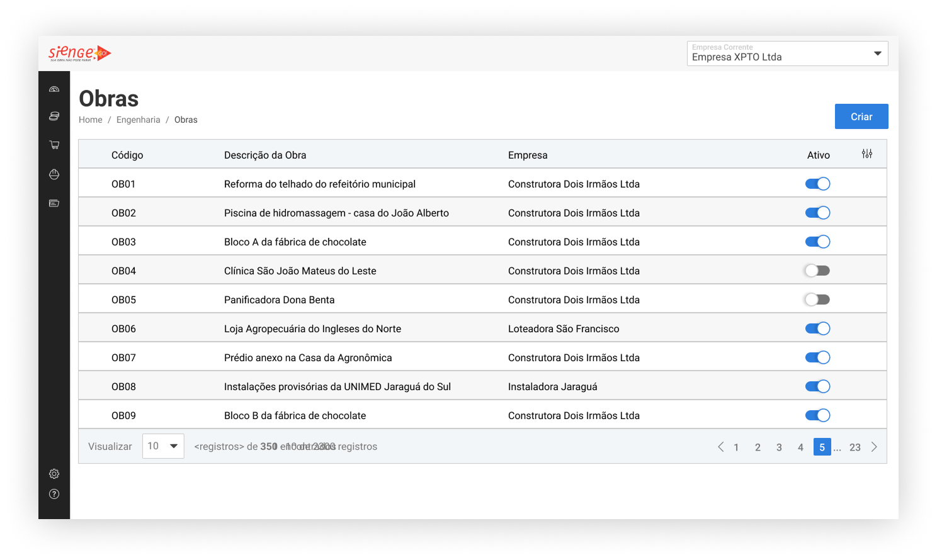This screenshot has height=560, width=937.
Task: Enable the Ativo toggle for OB04
Action: 817,271
